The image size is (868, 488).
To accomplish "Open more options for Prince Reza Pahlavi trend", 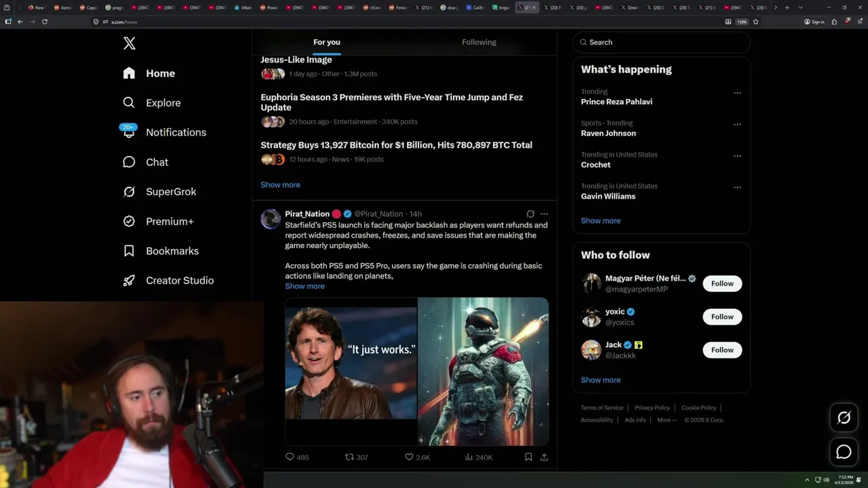I will pyautogui.click(x=737, y=93).
